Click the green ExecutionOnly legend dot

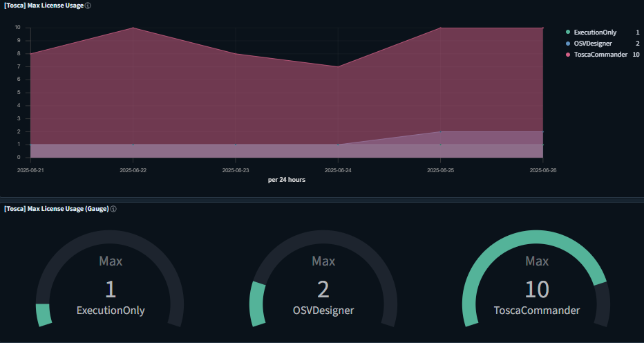(x=568, y=33)
